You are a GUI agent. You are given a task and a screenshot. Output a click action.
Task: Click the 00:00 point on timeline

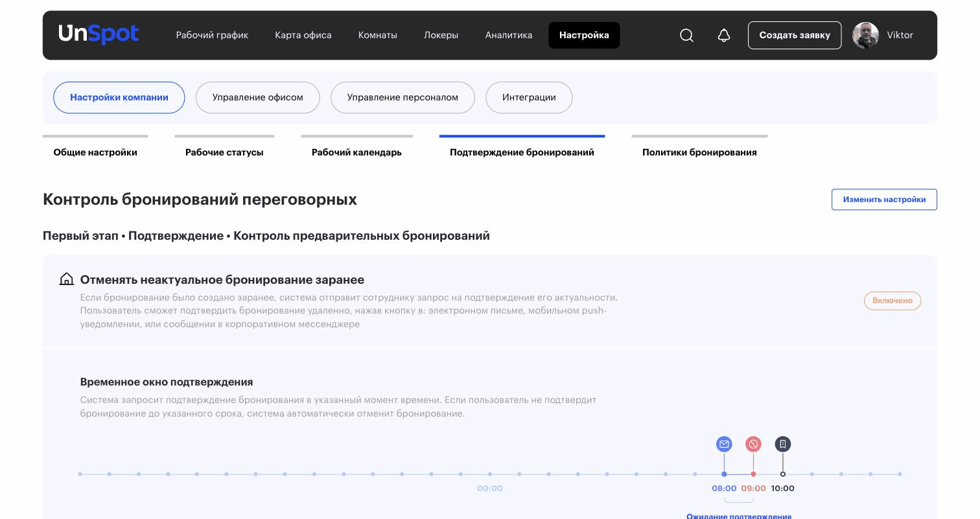point(490,474)
